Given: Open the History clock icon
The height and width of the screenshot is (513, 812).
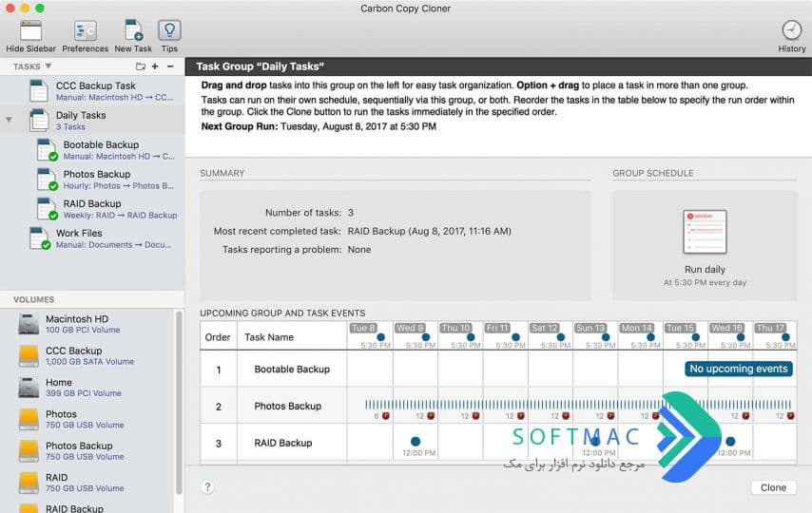Looking at the screenshot, I should click(x=791, y=30).
